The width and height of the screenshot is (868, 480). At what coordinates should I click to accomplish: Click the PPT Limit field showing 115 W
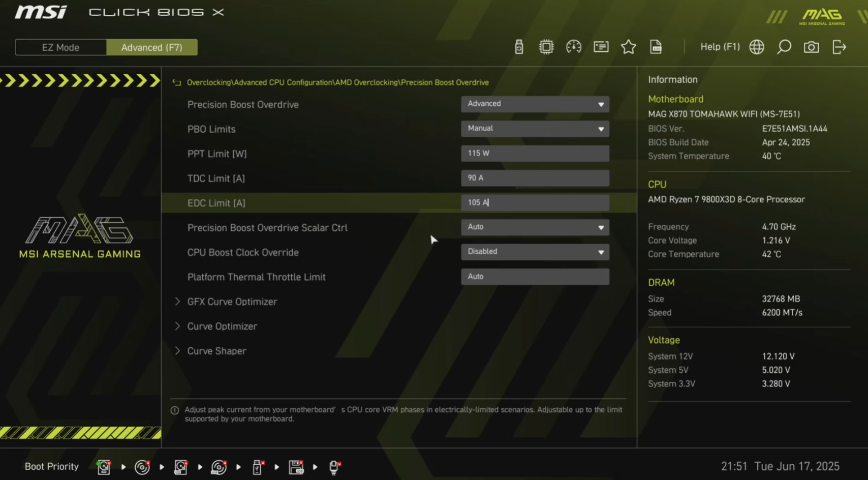535,154
